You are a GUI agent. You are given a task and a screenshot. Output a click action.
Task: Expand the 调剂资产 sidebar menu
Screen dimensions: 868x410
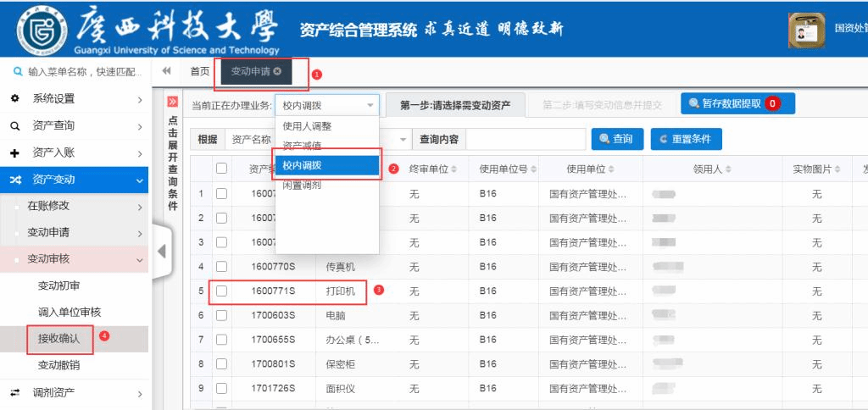click(x=75, y=392)
